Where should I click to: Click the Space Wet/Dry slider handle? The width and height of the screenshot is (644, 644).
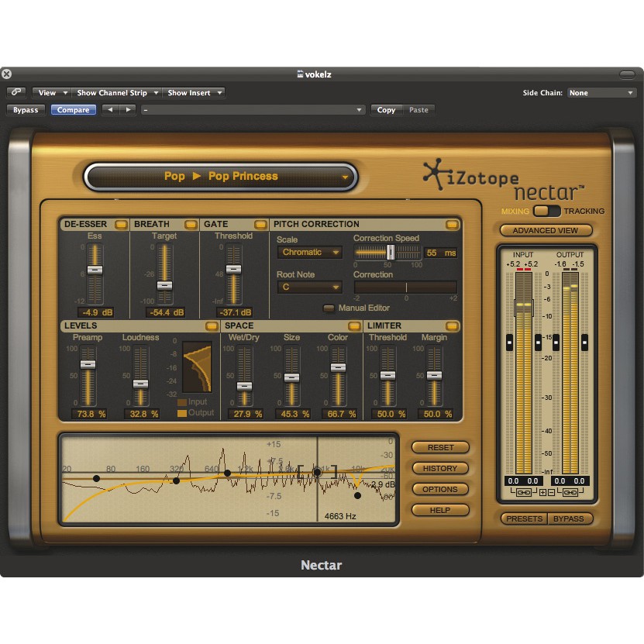click(244, 386)
